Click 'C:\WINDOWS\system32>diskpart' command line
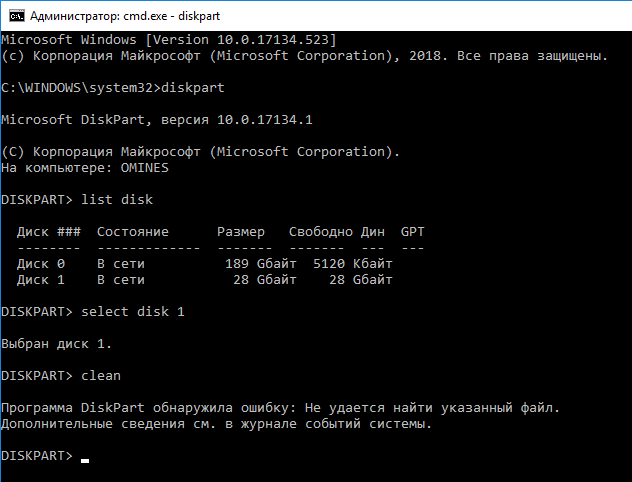The height and width of the screenshot is (482, 632). tap(113, 87)
